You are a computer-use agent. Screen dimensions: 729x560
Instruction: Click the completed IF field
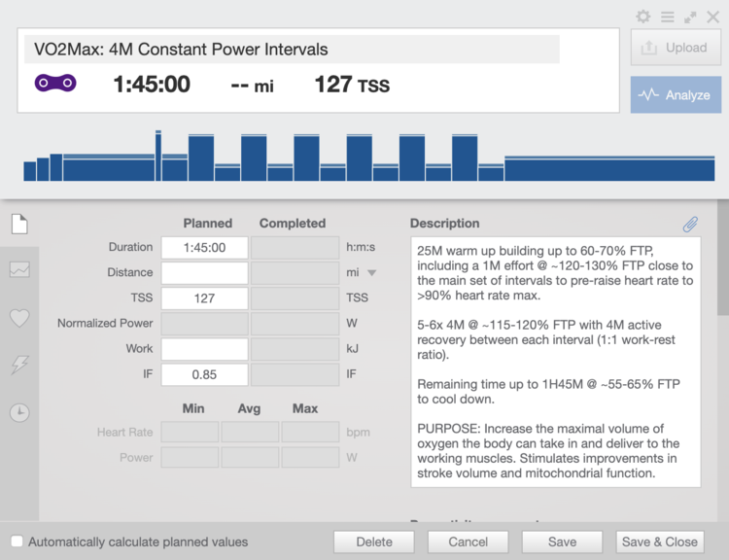pyautogui.click(x=295, y=374)
